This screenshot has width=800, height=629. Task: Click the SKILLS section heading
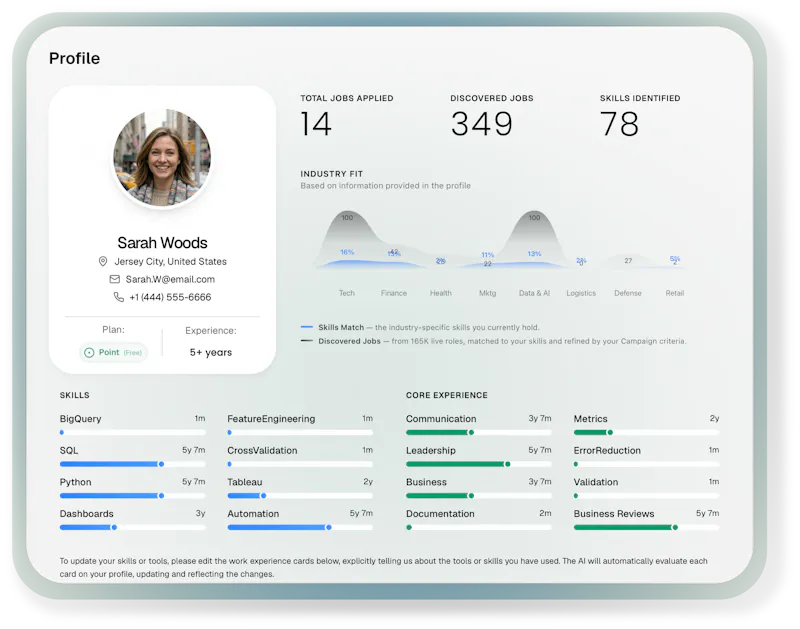pyautogui.click(x=74, y=395)
